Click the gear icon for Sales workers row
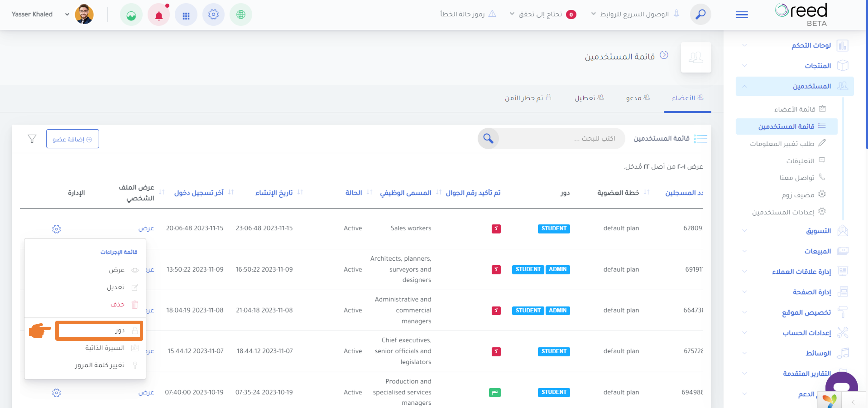The width and height of the screenshot is (868, 408). click(x=56, y=229)
